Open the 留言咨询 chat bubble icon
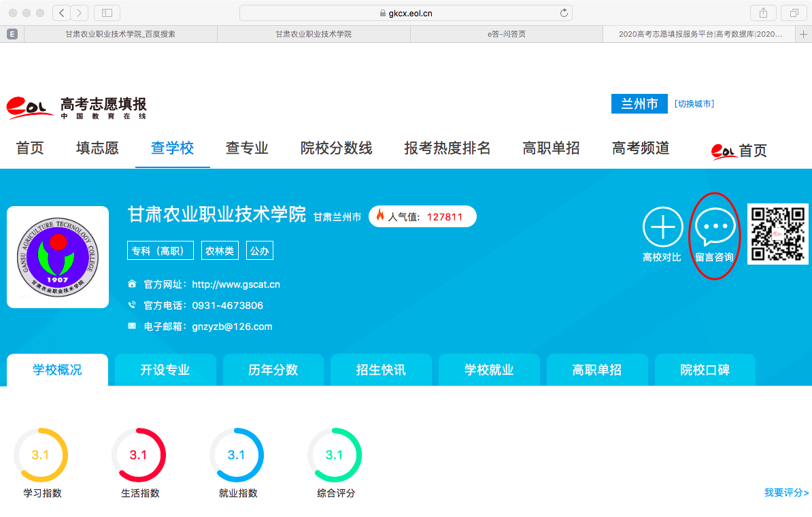 click(714, 227)
